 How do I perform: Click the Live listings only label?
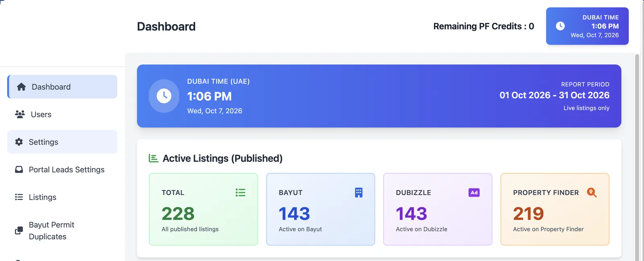point(586,108)
